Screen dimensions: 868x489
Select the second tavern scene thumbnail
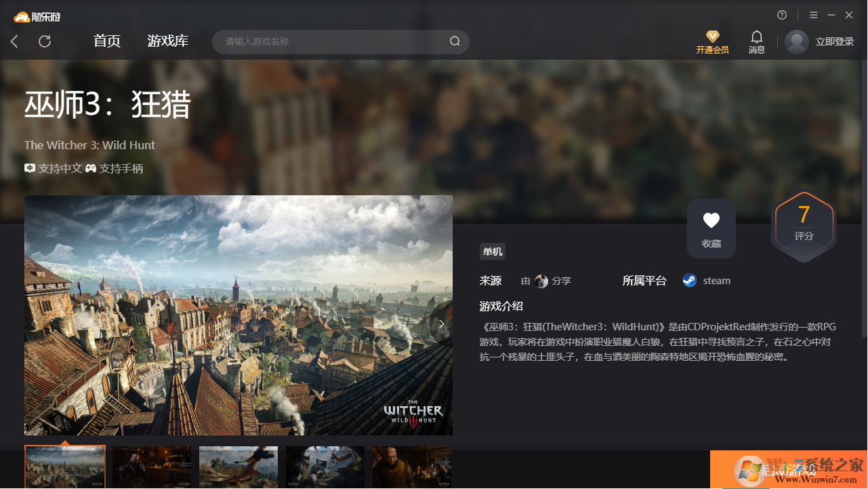click(152, 467)
